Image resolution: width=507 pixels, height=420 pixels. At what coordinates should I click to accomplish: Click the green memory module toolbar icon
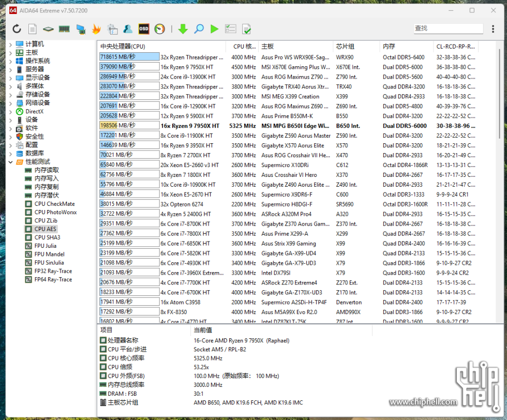coord(64,29)
